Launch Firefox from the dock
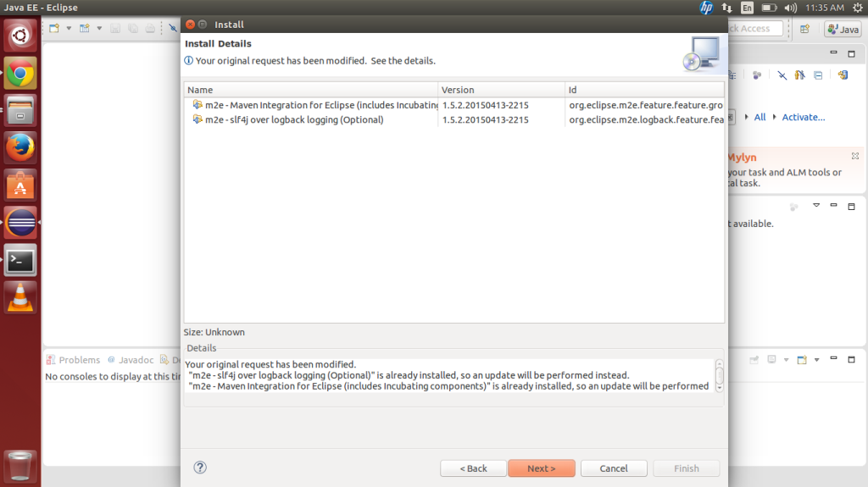 point(20,147)
